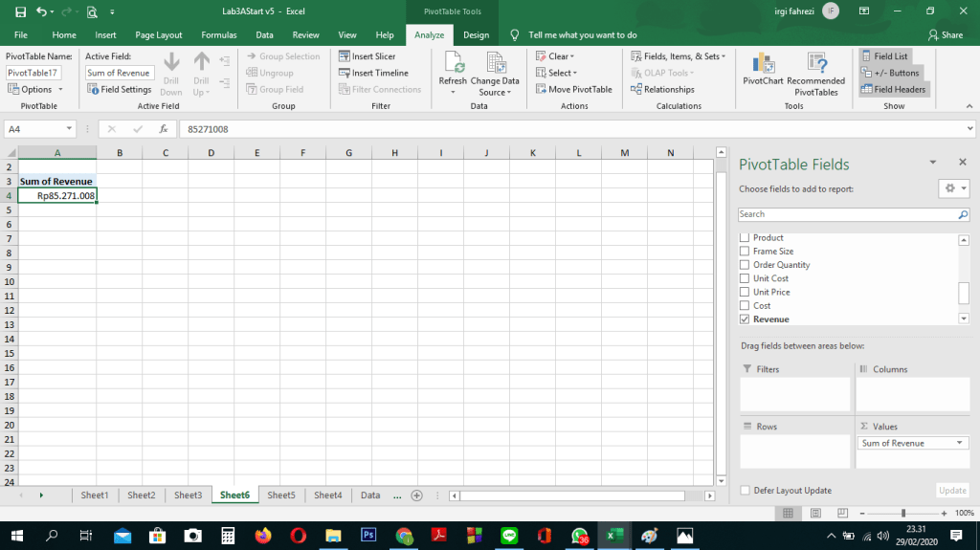Switch to the Design ribbon tab
Image resolution: width=980 pixels, height=550 pixels.
[x=476, y=34]
